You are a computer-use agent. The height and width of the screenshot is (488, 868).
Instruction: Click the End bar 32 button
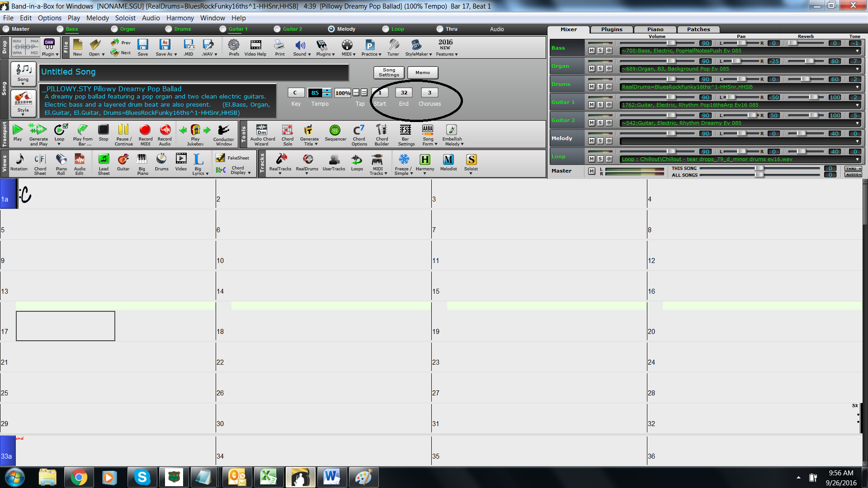[x=404, y=93]
